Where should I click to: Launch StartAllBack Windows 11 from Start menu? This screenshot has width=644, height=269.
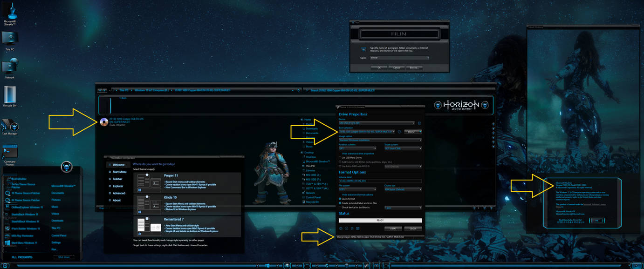point(23,222)
